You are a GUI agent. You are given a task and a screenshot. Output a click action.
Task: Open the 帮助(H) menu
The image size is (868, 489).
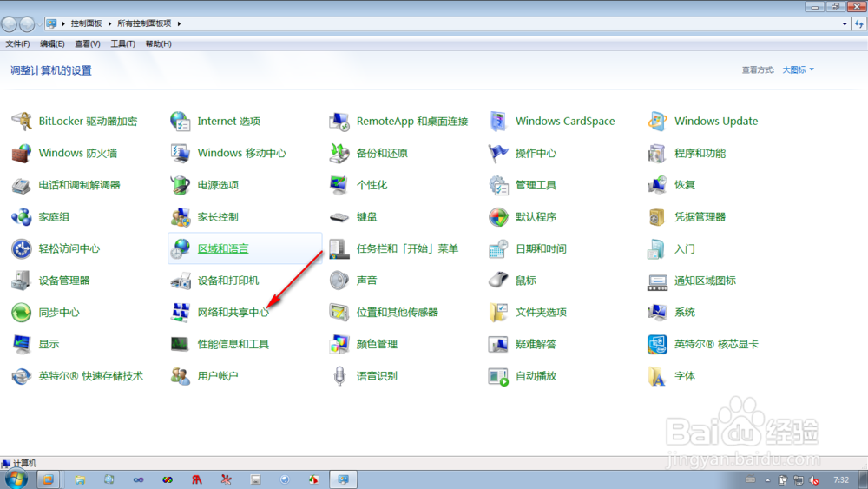pyautogui.click(x=158, y=43)
